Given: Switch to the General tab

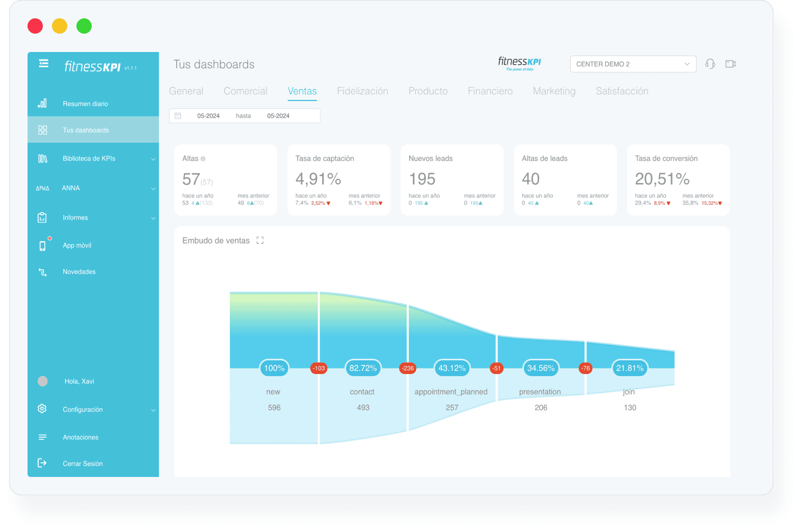Looking at the screenshot, I should (186, 91).
